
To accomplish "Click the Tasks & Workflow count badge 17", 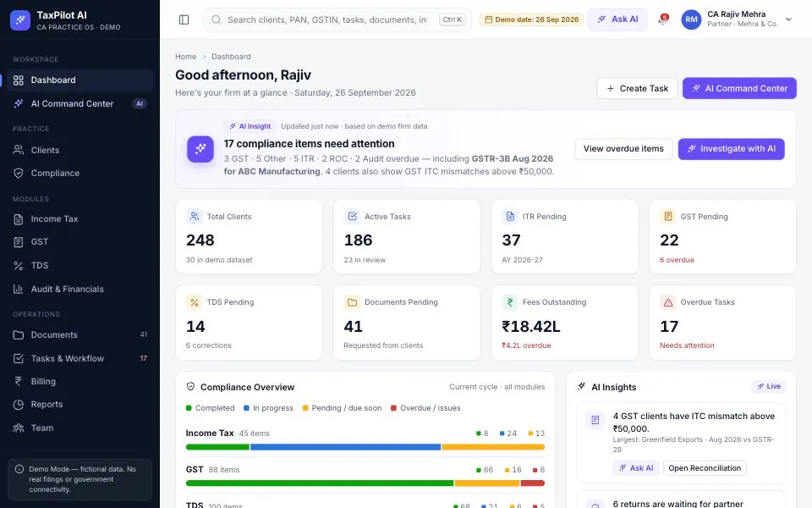I will click(144, 358).
